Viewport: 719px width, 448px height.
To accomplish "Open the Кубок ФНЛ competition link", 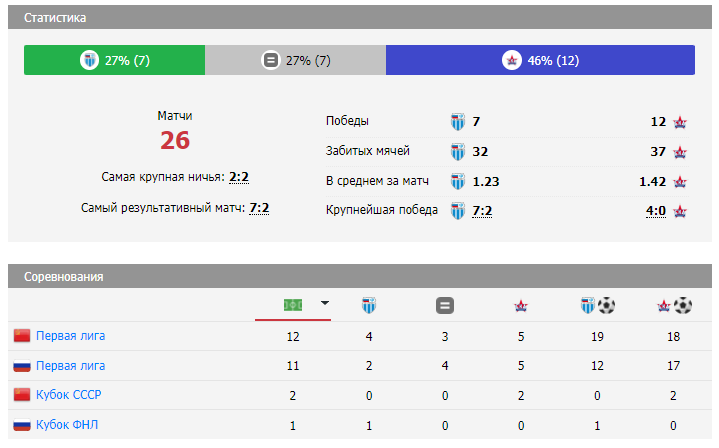I will pos(67,425).
